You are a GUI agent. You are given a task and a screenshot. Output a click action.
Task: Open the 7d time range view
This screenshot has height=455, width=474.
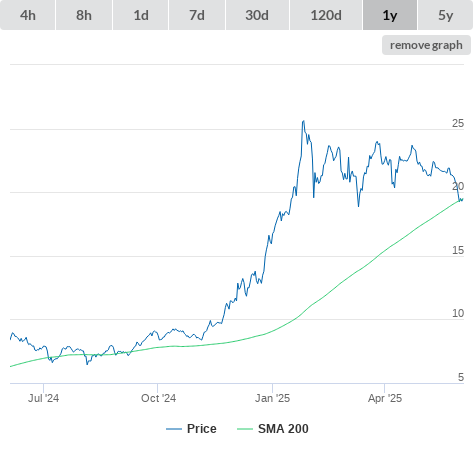point(197,15)
